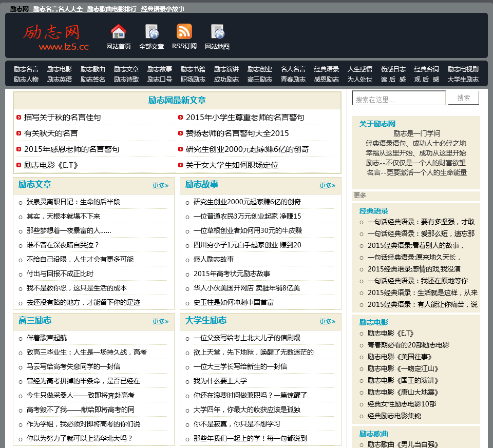
Task: Click the 网站首页 house icon
Action: tap(119, 32)
